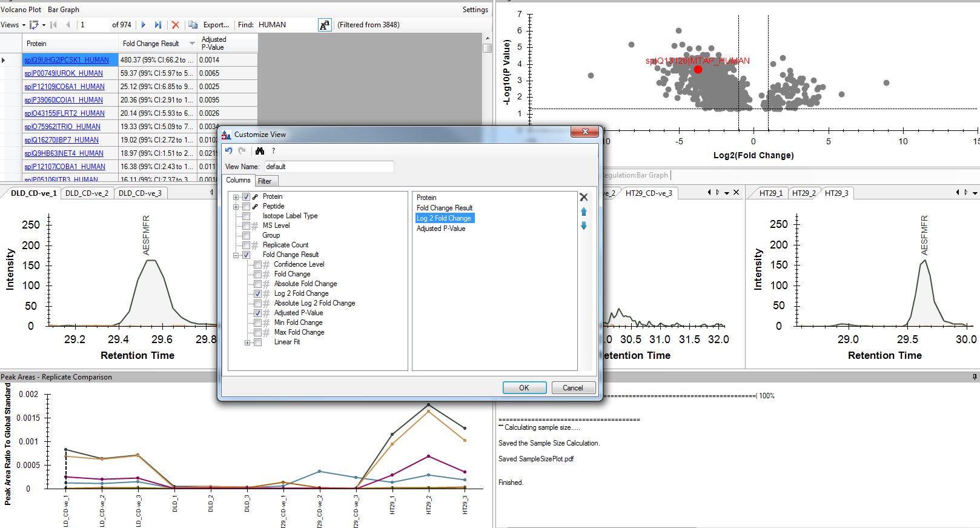
Task: Click the binoculars find icon in dialog
Action: coord(260,151)
